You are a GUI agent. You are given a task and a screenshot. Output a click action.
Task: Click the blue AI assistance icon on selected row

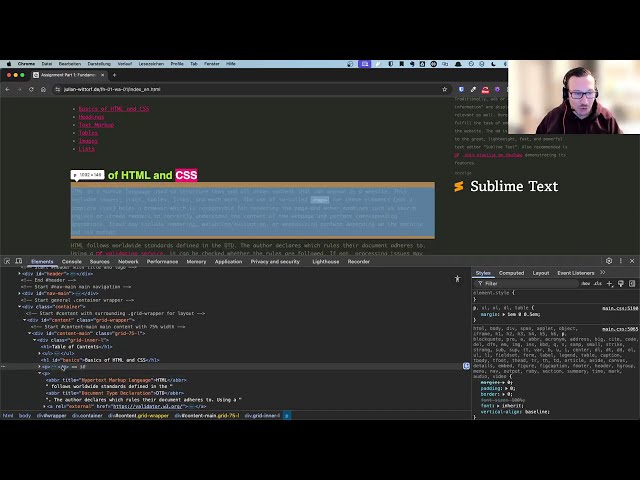466,366
